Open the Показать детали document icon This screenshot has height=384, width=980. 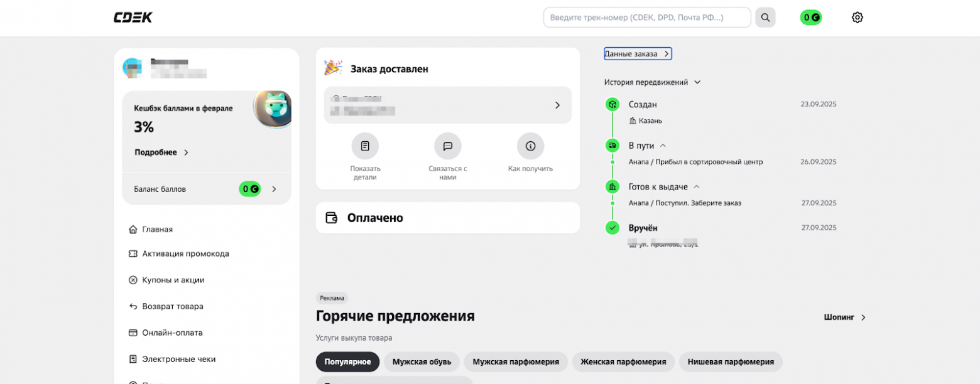[x=366, y=144]
